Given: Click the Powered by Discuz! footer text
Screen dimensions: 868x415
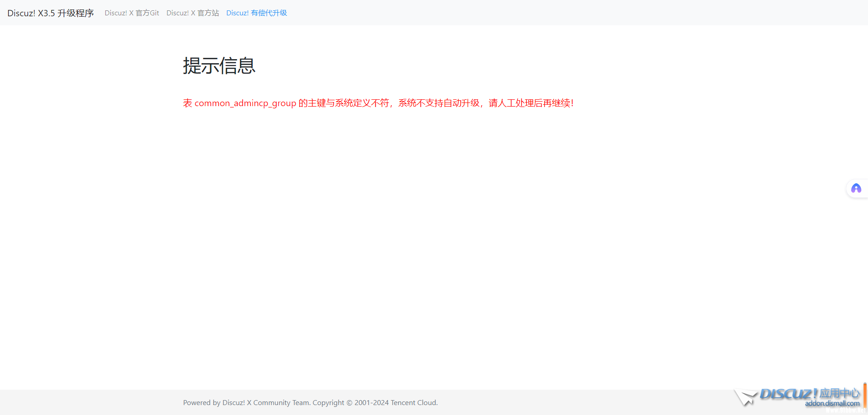Looking at the screenshot, I should (x=214, y=403).
